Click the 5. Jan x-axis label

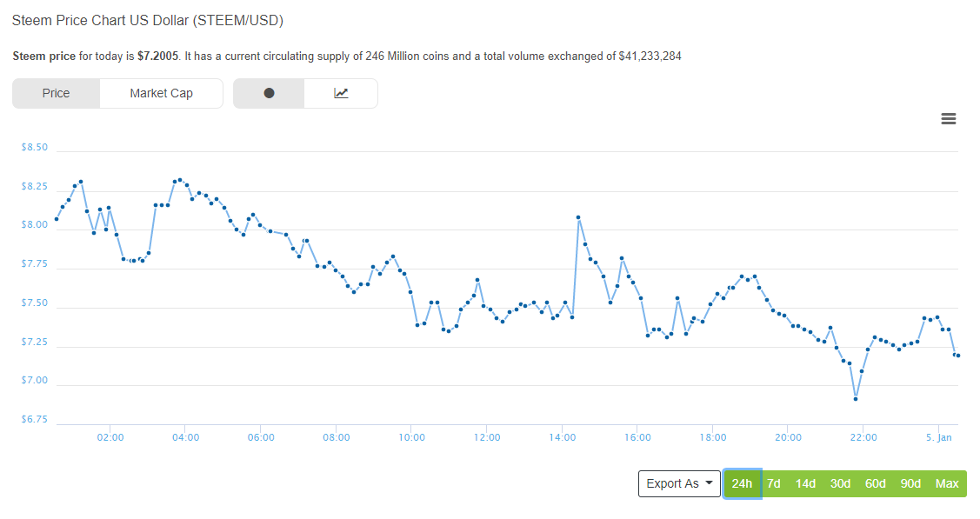(939, 437)
